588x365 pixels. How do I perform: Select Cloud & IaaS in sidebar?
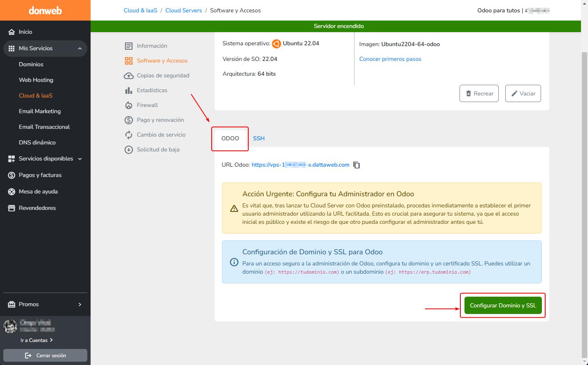36,95
